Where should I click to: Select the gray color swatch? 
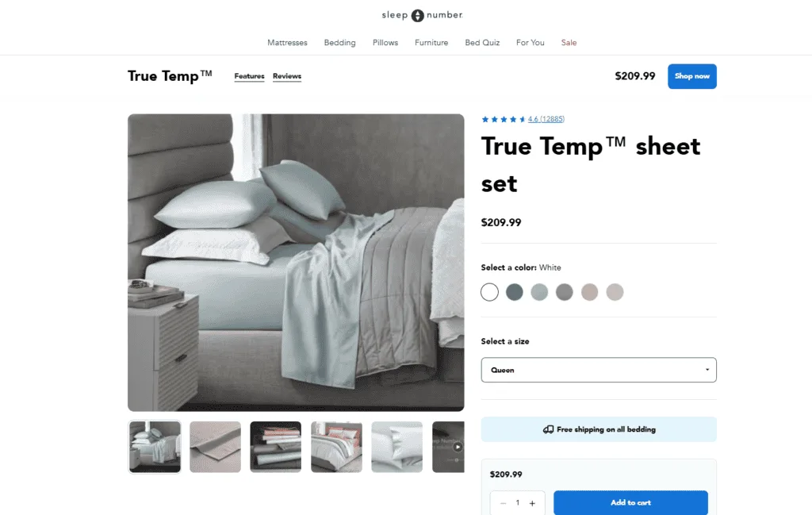coord(565,292)
